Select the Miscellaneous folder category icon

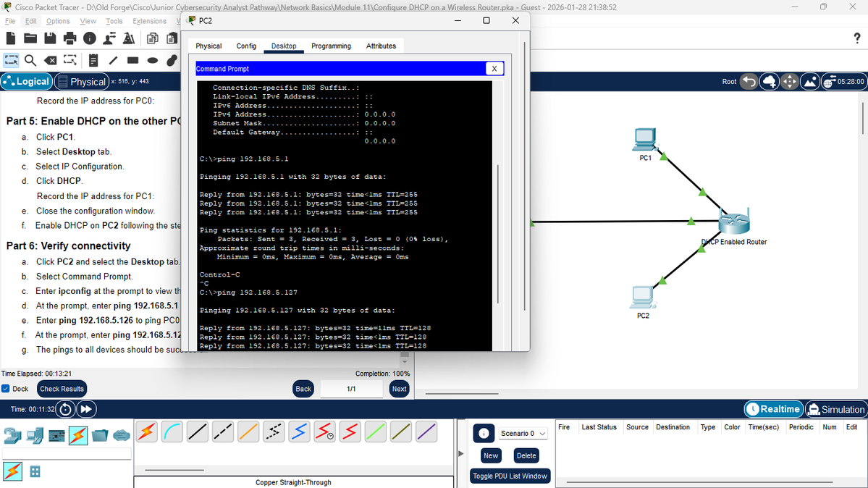pyautogui.click(x=100, y=436)
